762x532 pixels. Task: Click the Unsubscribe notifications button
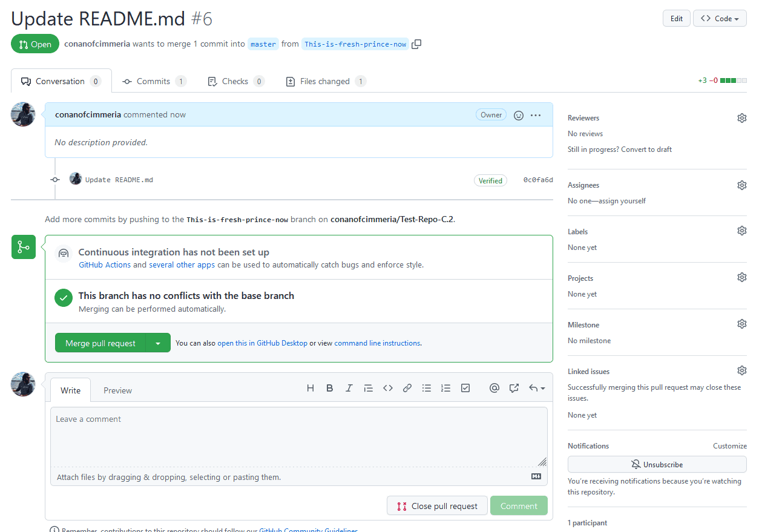657,464
